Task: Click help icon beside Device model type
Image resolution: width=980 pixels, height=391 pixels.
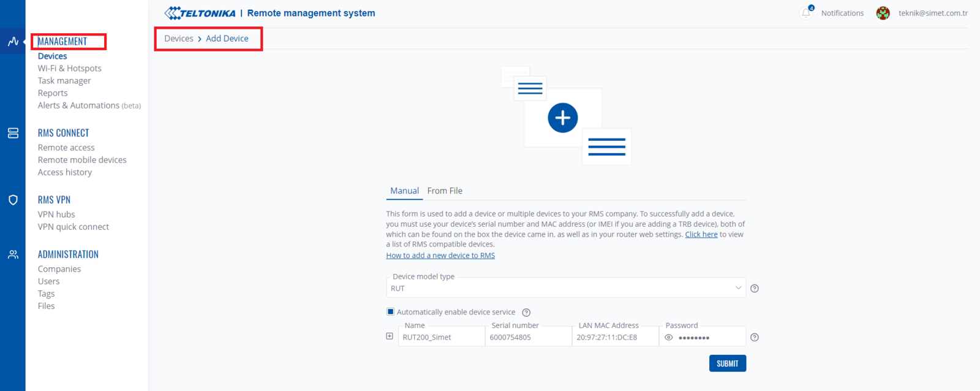Action: pos(755,289)
